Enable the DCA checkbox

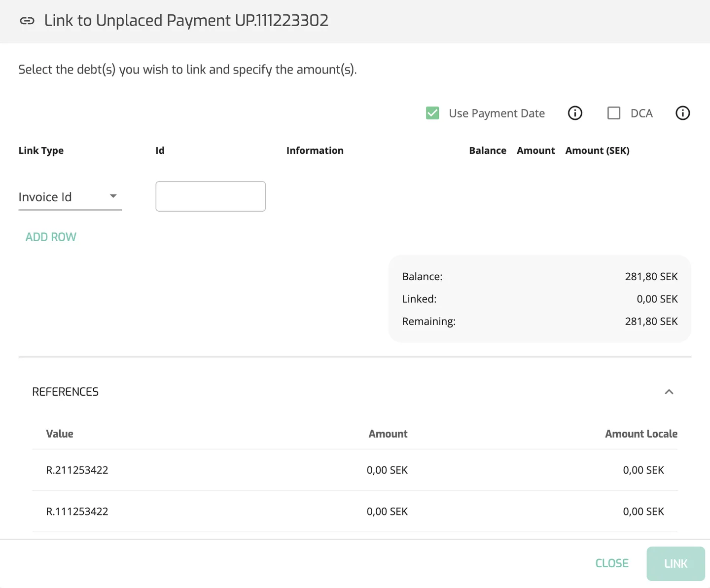[x=614, y=113]
